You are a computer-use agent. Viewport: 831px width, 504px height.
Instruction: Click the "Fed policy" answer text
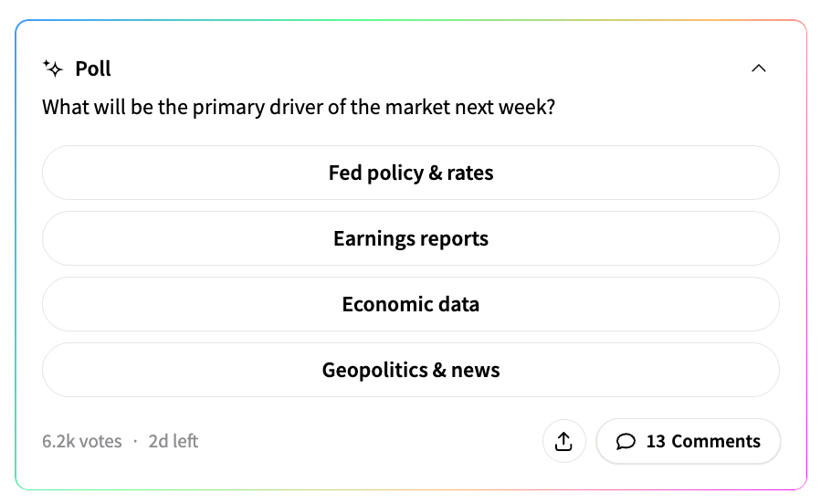pyautogui.click(x=376, y=173)
